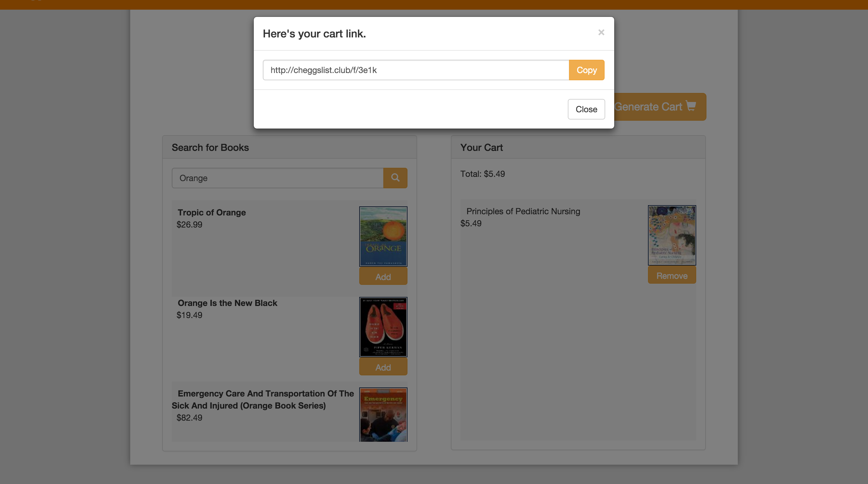Click the Pediatric Nursing cover in cart
Image resolution: width=868 pixels, height=484 pixels.
coord(671,235)
